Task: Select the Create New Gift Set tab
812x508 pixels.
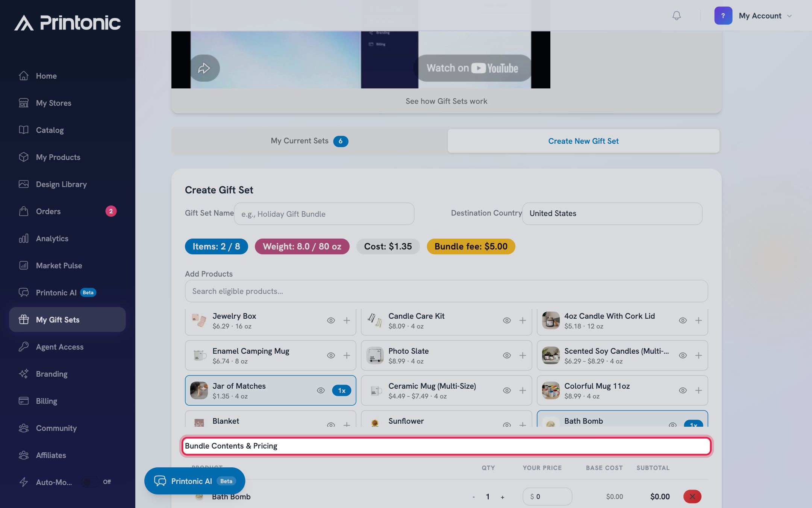Action: [583, 141]
